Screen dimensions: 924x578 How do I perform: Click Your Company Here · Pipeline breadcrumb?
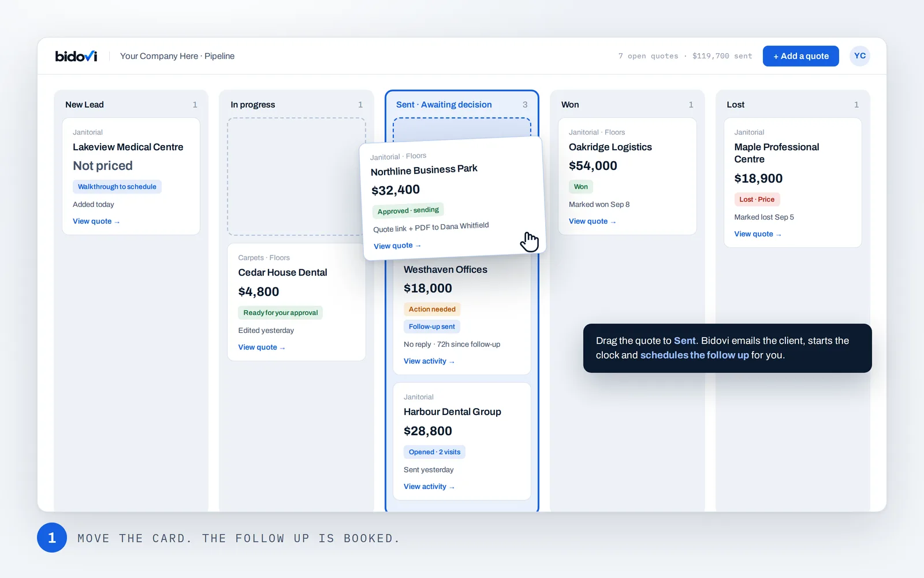pos(177,56)
